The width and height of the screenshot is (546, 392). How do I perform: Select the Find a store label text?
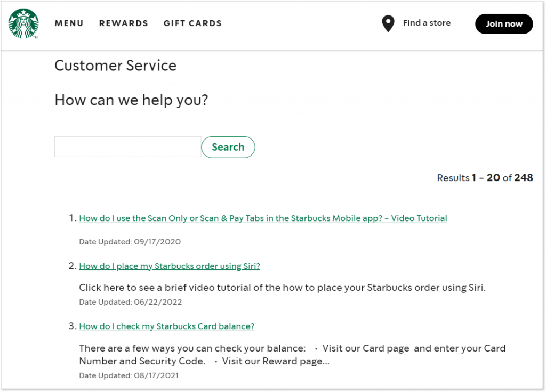click(x=427, y=23)
